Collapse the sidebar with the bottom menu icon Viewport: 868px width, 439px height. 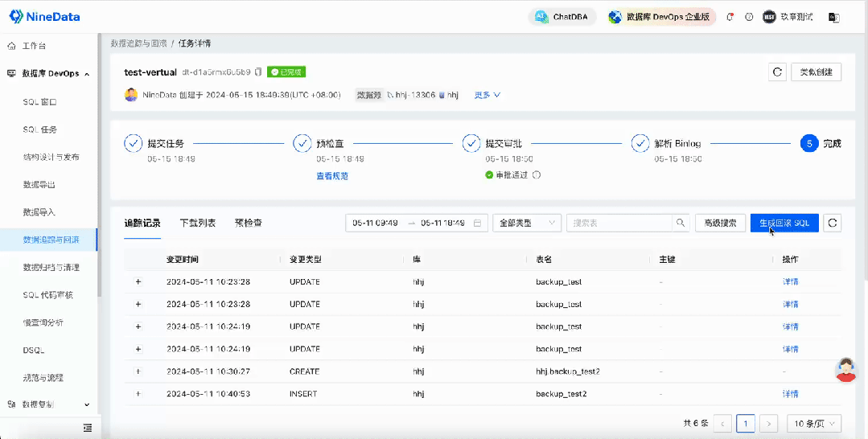[88, 428]
